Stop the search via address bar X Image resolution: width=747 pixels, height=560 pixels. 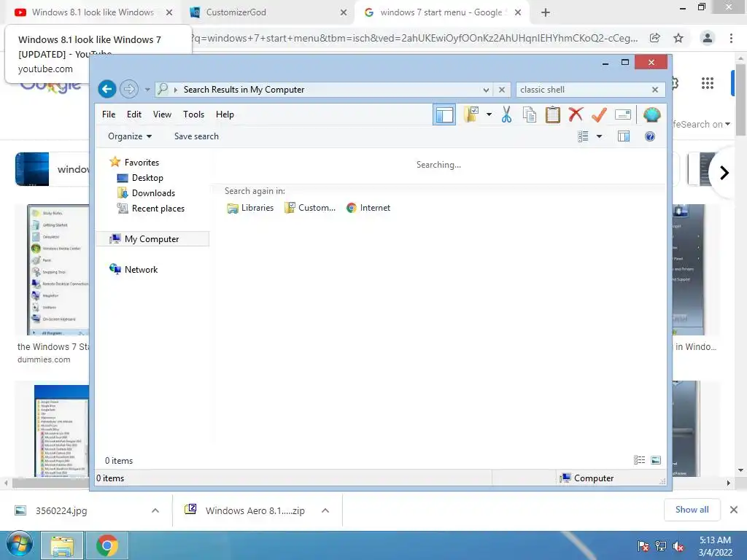click(502, 90)
